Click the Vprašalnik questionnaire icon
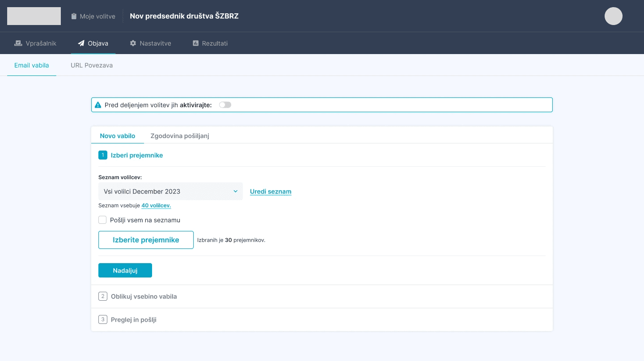 18,43
